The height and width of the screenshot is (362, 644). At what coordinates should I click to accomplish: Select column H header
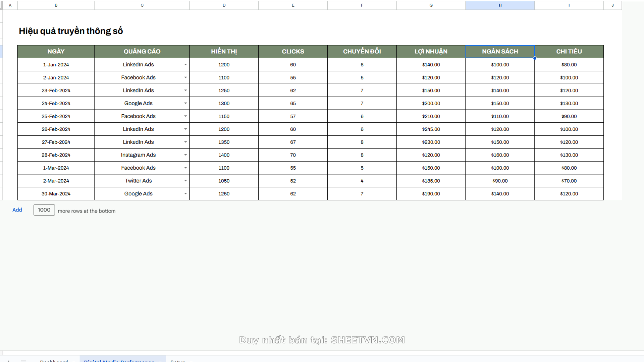coord(500,5)
